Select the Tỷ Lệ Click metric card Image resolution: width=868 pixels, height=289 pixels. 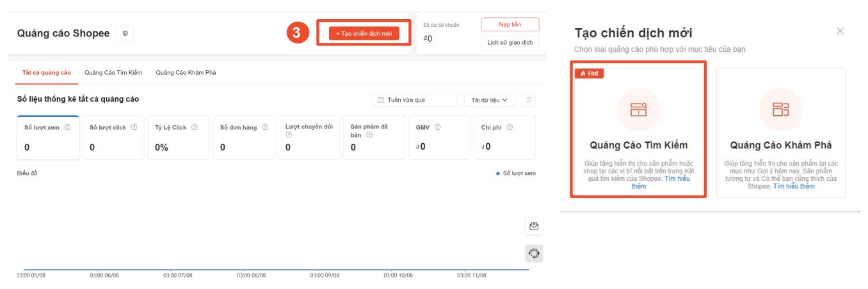pos(179,137)
